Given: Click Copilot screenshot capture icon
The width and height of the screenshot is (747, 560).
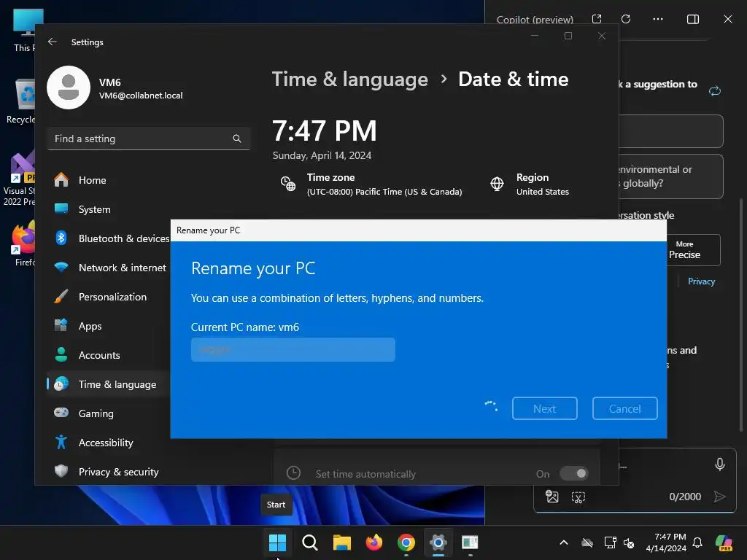Looking at the screenshot, I should pyautogui.click(x=578, y=497).
